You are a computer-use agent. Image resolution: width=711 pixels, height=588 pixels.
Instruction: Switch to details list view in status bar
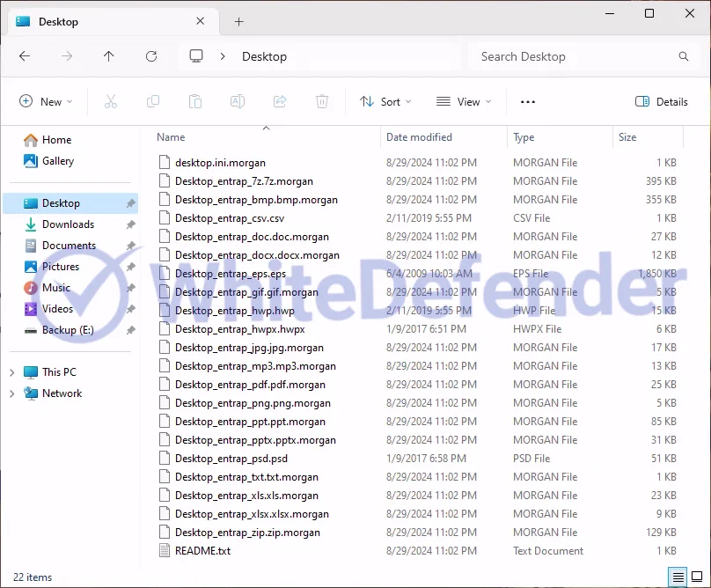[x=678, y=577]
